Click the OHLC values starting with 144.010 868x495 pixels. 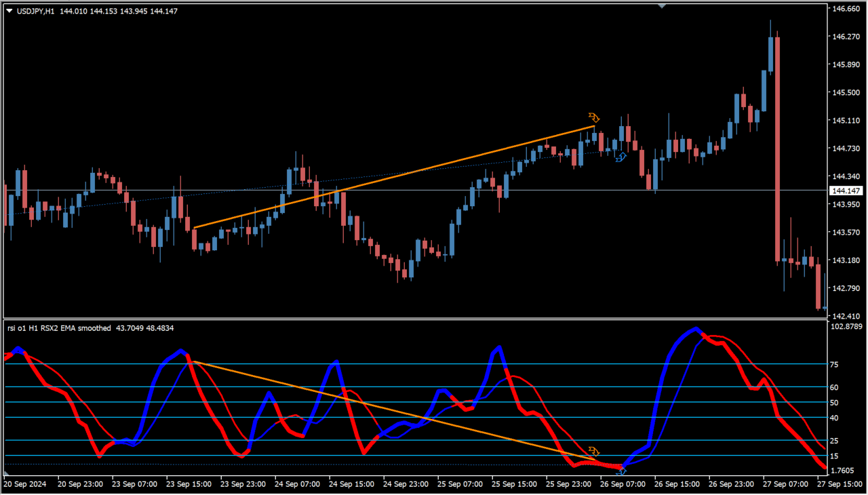[119, 11]
